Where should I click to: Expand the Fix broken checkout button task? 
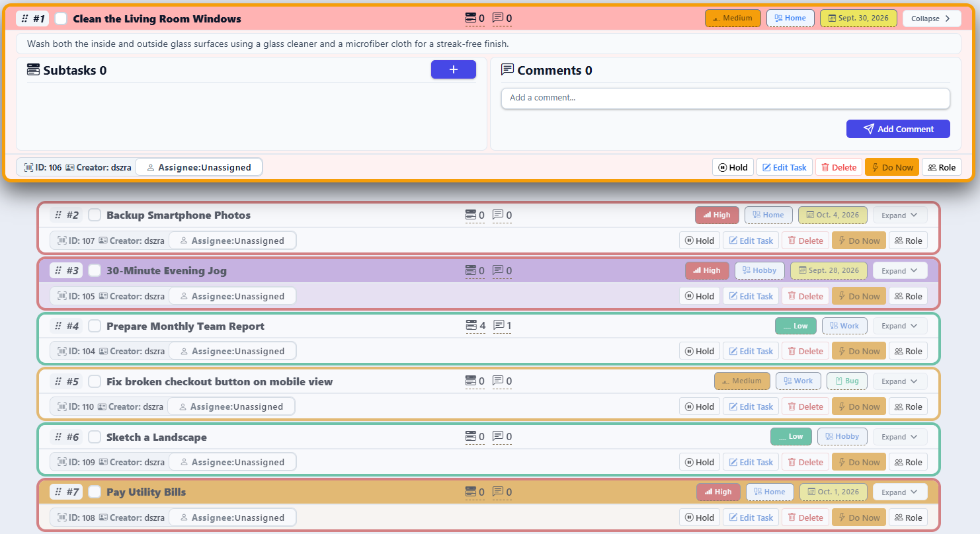pos(900,381)
